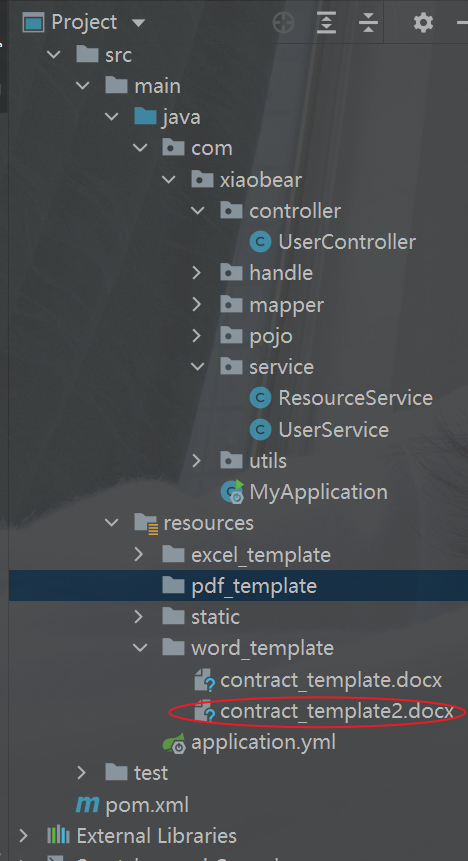
Task: Click the MyApplication Spring Boot icon
Action: (232, 492)
